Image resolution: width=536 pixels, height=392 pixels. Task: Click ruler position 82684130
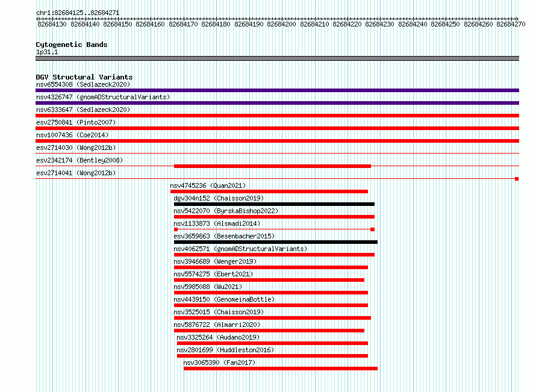pos(52,24)
